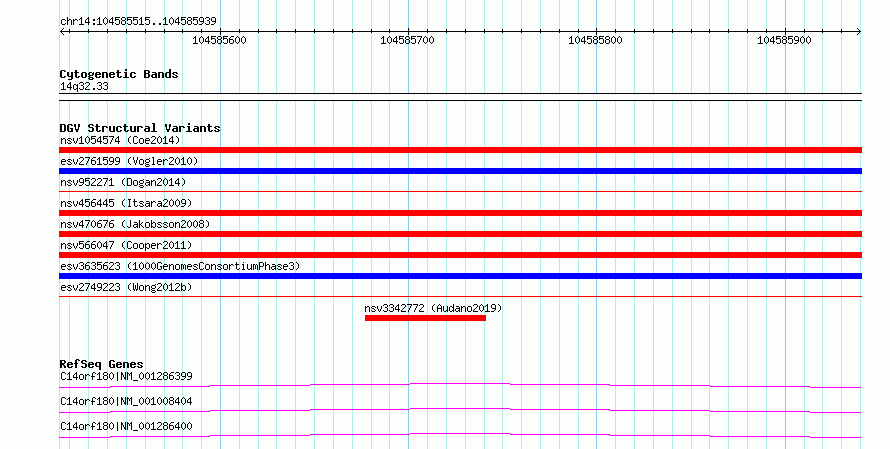Click the C14orf180|NM_001286399 magenta transcript line
890x449 pixels.
click(x=460, y=385)
